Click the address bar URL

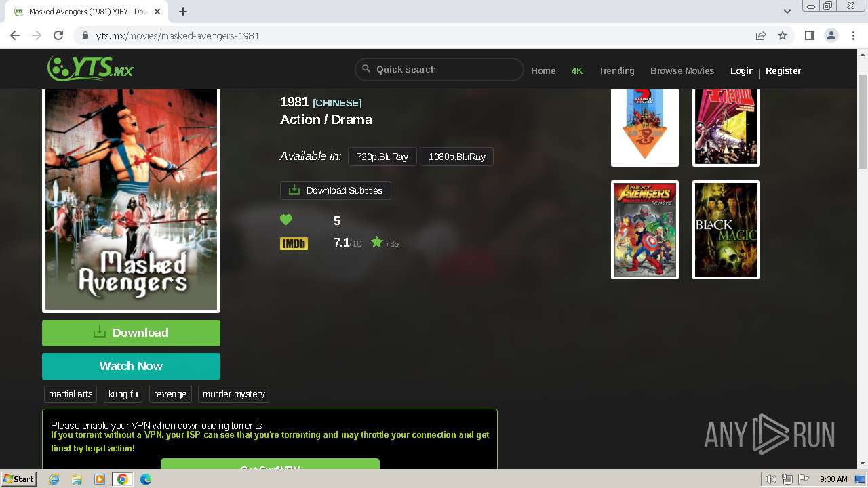coord(178,36)
